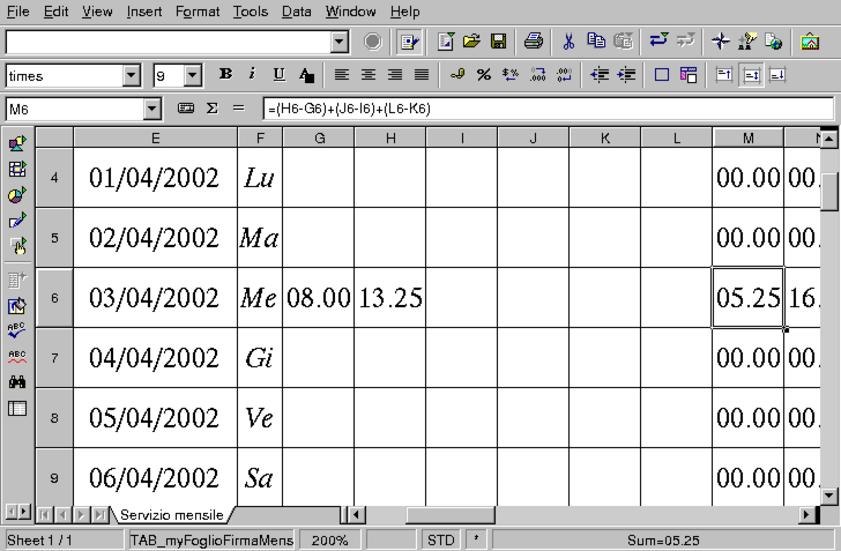Viewport: 841px width, 551px height.
Task: Open the cell reference Name Box dropdown
Action: coord(152,108)
